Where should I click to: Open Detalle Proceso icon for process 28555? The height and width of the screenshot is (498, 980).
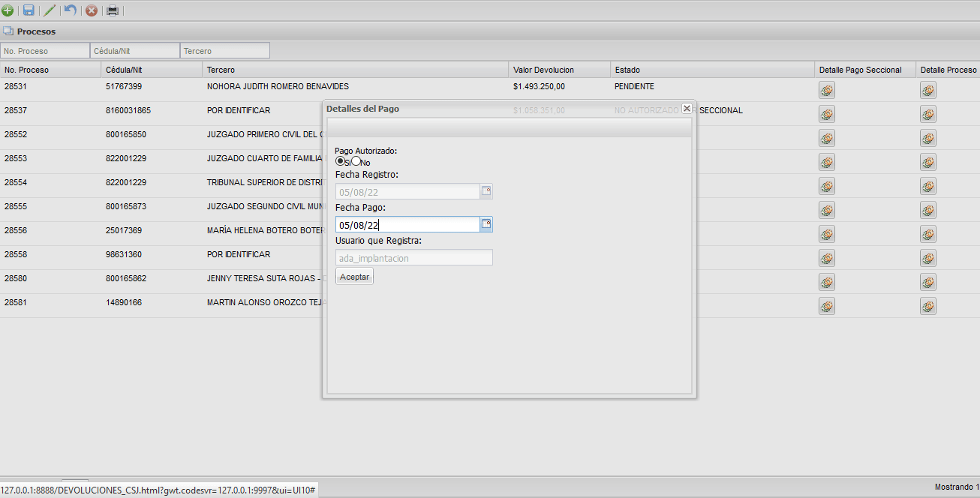point(928,210)
